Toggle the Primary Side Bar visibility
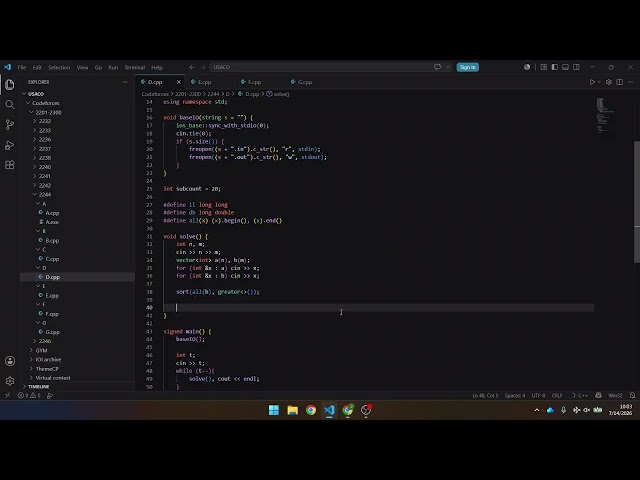The image size is (640, 480). coord(555,67)
